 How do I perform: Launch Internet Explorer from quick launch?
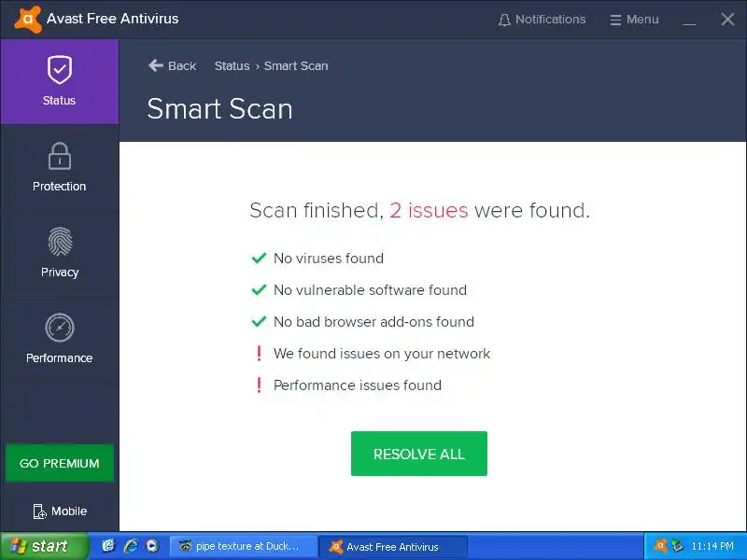pyautogui.click(x=131, y=546)
